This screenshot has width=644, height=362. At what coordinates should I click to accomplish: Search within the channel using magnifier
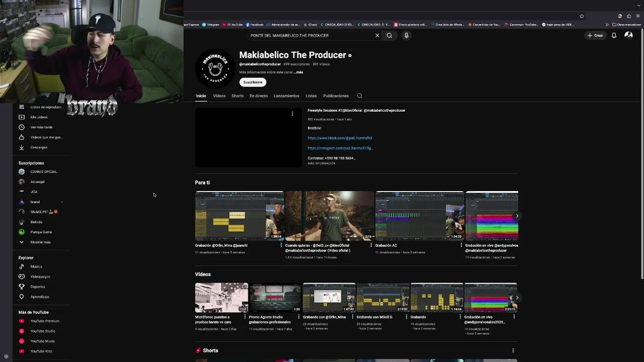(x=360, y=96)
